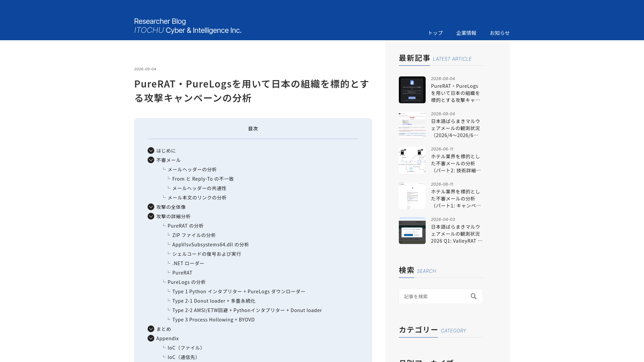Jump to はじめに section

166,150
